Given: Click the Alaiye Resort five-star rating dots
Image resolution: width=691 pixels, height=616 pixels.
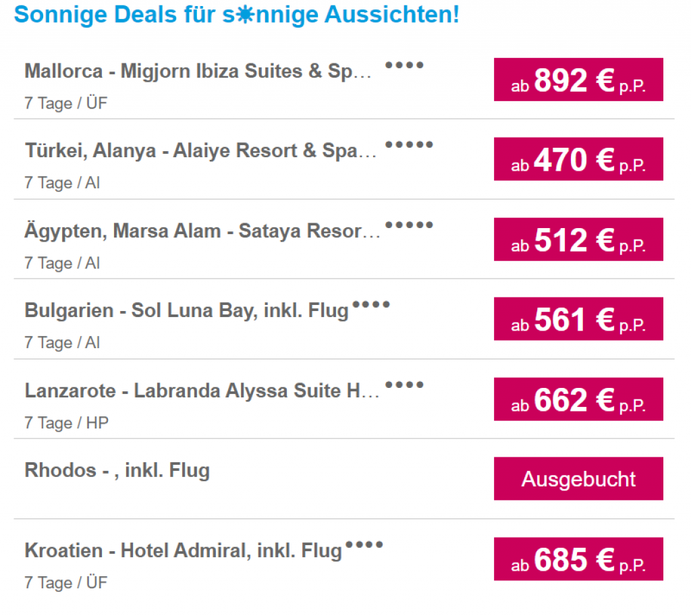Looking at the screenshot, I should (x=409, y=144).
